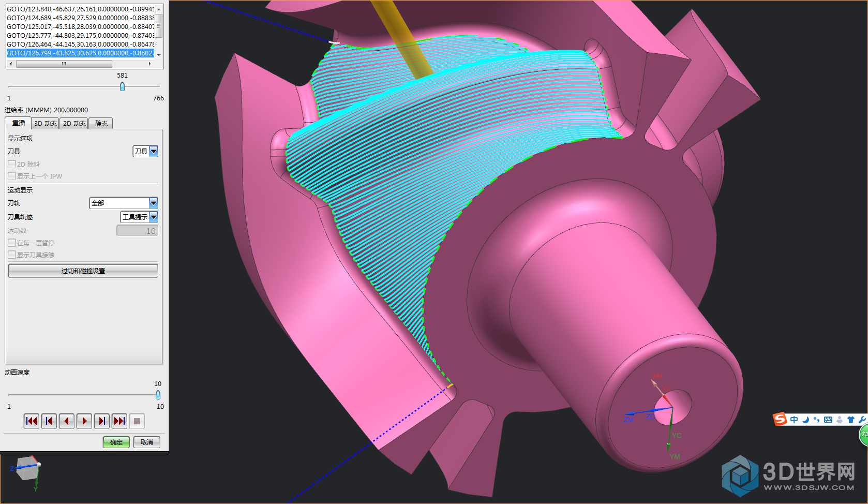Select the GOTO/123.840 line
868x504 pixels.
pyautogui.click(x=81, y=9)
